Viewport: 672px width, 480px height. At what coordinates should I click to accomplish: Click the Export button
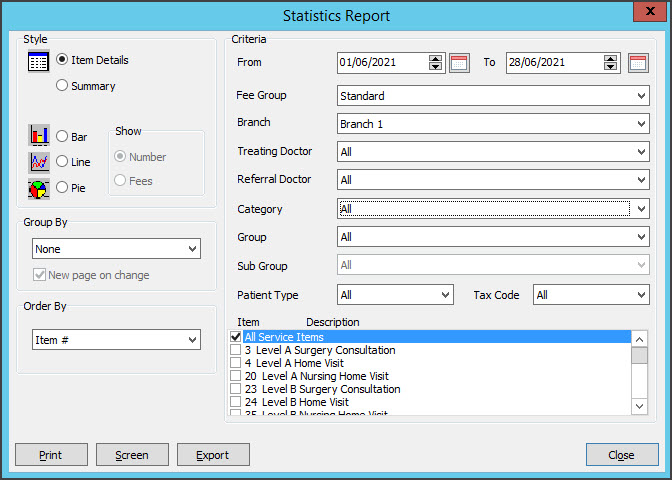coord(213,455)
